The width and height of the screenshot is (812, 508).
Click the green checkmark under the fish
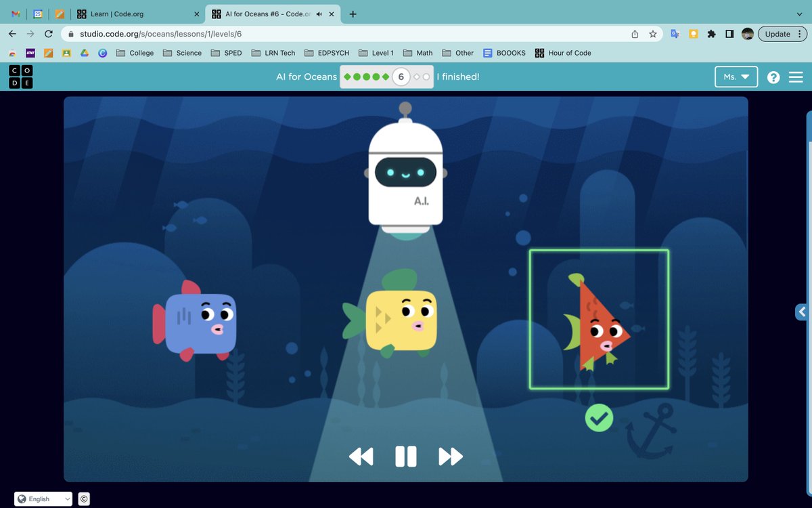coord(599,418)
